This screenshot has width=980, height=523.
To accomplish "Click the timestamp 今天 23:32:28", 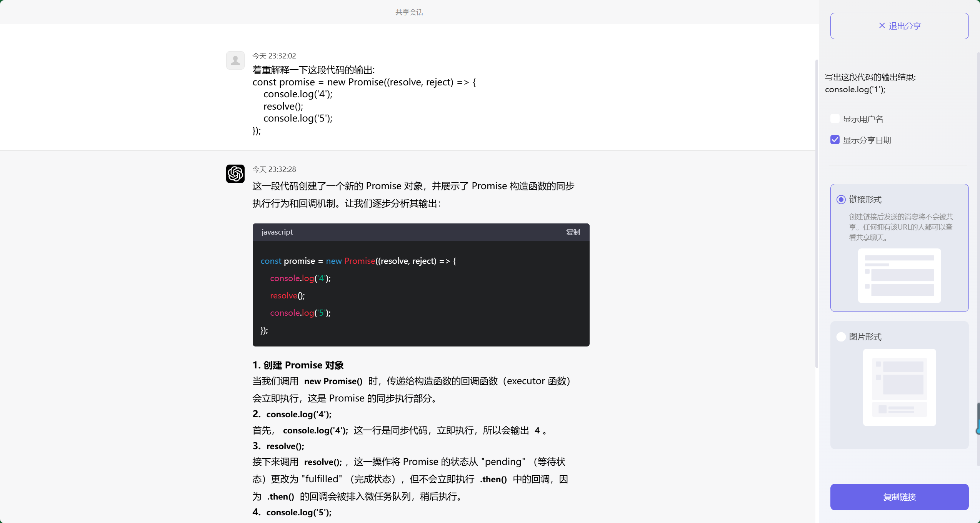I will click(274, 169).
